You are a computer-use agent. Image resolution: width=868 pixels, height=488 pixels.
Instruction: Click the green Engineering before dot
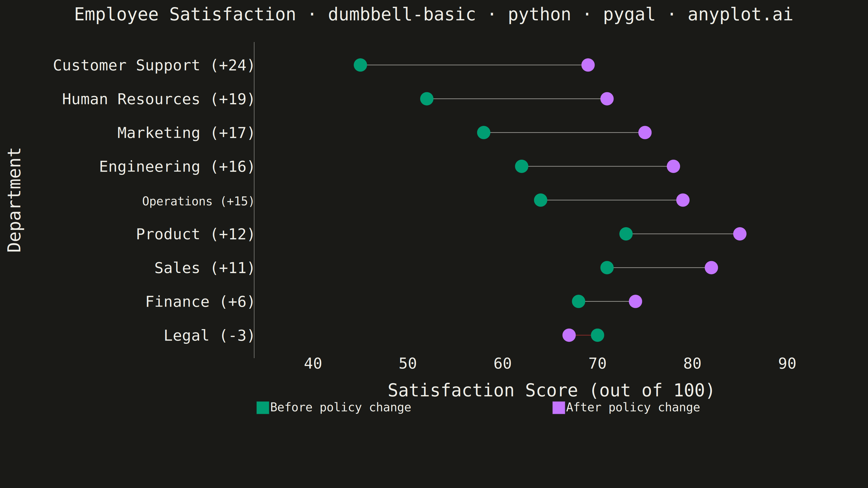(x=521, y=166)
